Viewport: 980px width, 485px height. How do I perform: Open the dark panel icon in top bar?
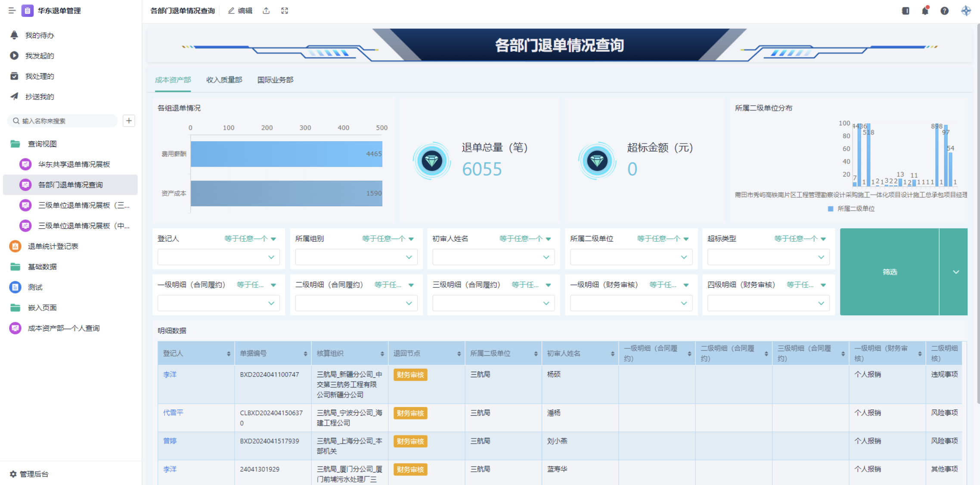(x=906, y=11)
